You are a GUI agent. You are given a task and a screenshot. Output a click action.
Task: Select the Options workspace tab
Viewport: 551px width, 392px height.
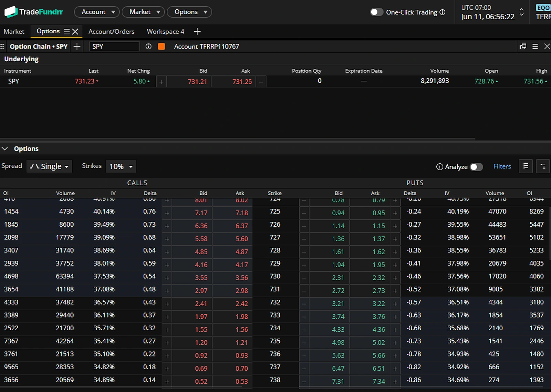pos(48,31)
